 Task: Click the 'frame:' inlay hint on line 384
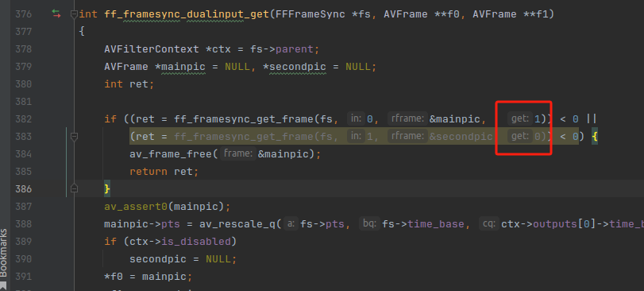click(x=237, y=153)
